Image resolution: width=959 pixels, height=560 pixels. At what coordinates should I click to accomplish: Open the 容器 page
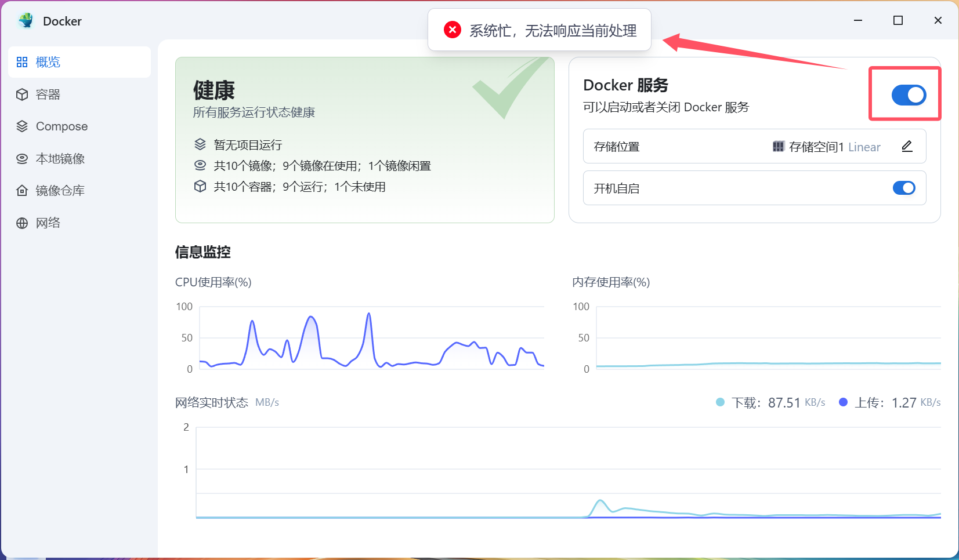(x=79, y=94)
